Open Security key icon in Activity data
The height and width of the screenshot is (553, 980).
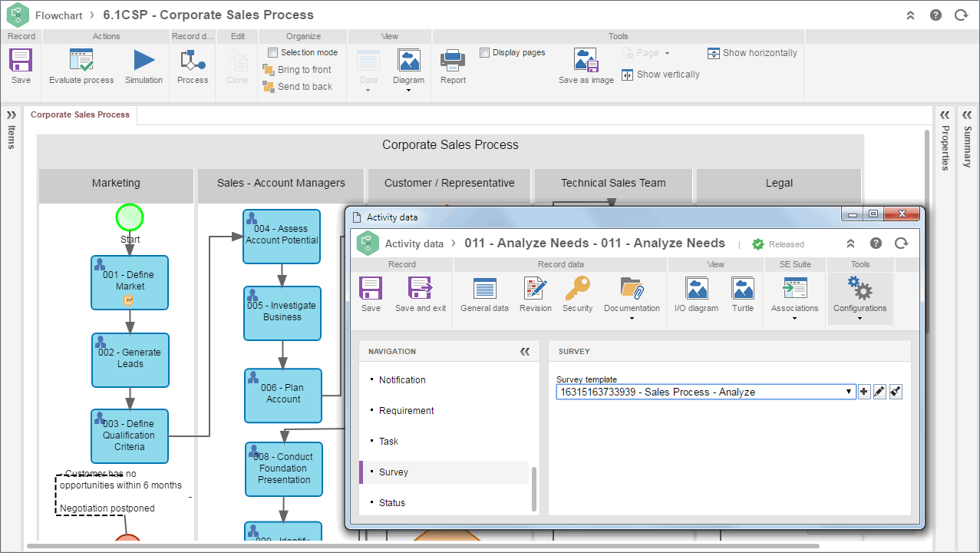tap(577, 289)
